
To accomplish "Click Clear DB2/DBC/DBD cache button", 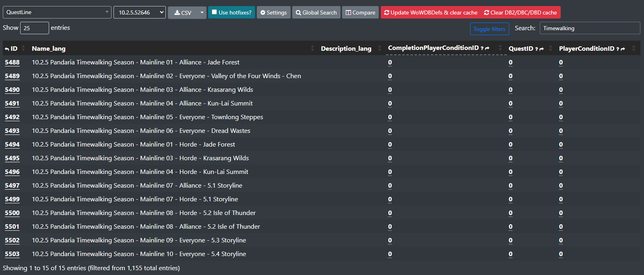I will pyautogui.click(x=520, y=12).
